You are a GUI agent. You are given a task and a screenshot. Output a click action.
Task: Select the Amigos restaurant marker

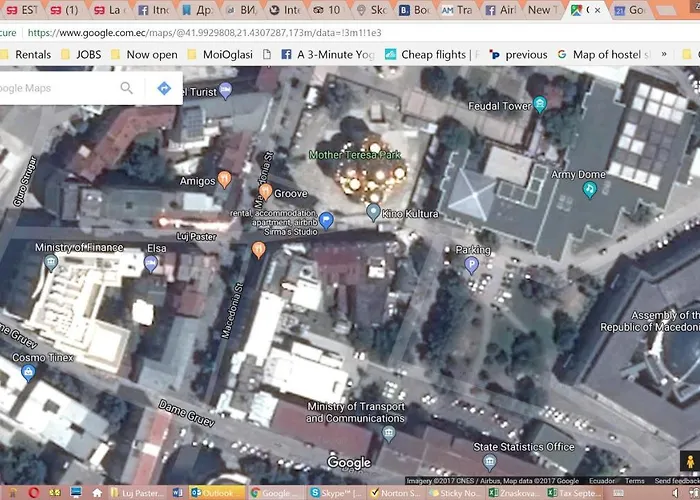tap(225, 179)
